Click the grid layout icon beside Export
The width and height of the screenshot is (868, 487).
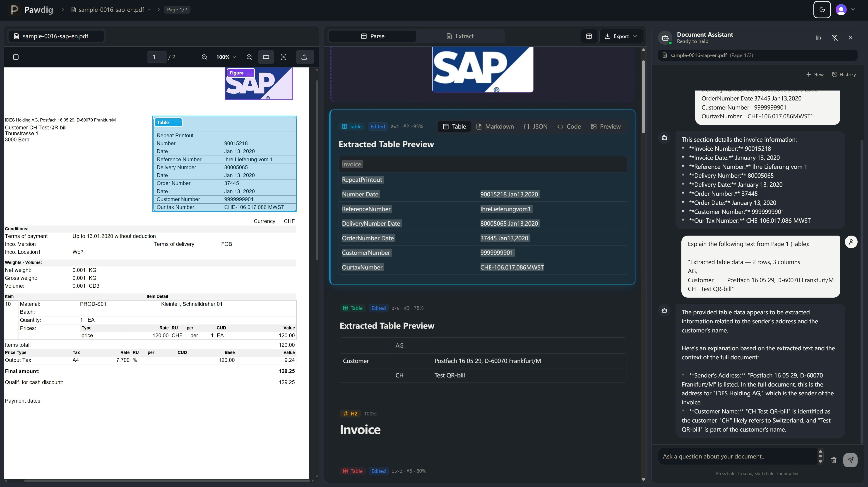(589, 36)
